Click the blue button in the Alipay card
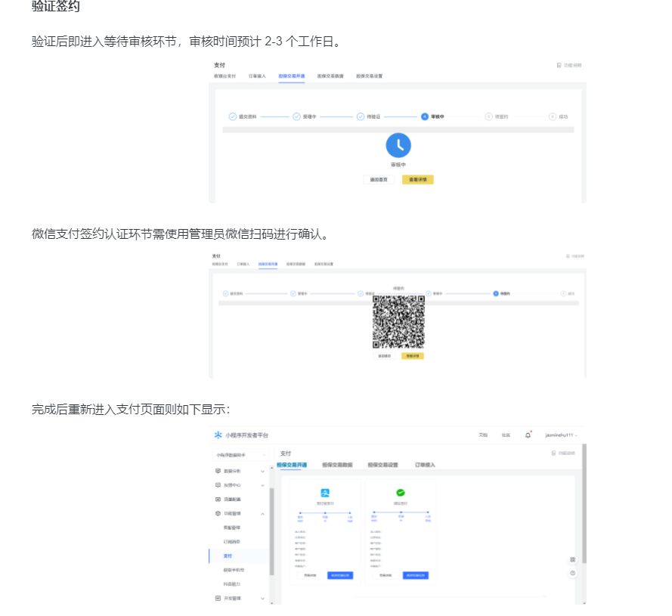Viewport: 672px width, 616px height. tap(340, 576)
